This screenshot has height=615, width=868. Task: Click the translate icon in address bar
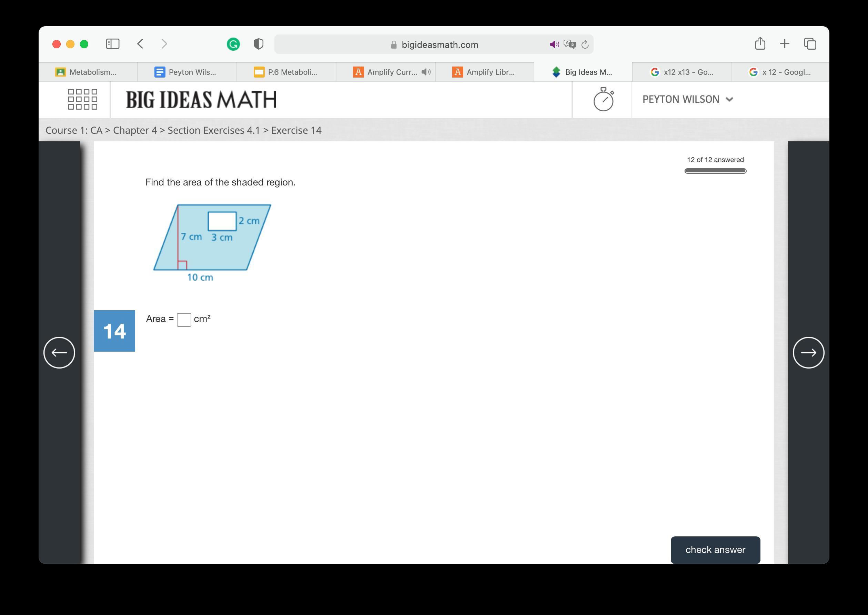(569, 44)
